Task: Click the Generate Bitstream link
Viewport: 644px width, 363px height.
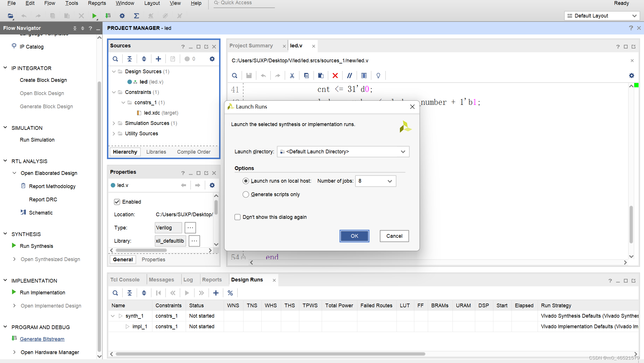Action: tap(42, 339)
